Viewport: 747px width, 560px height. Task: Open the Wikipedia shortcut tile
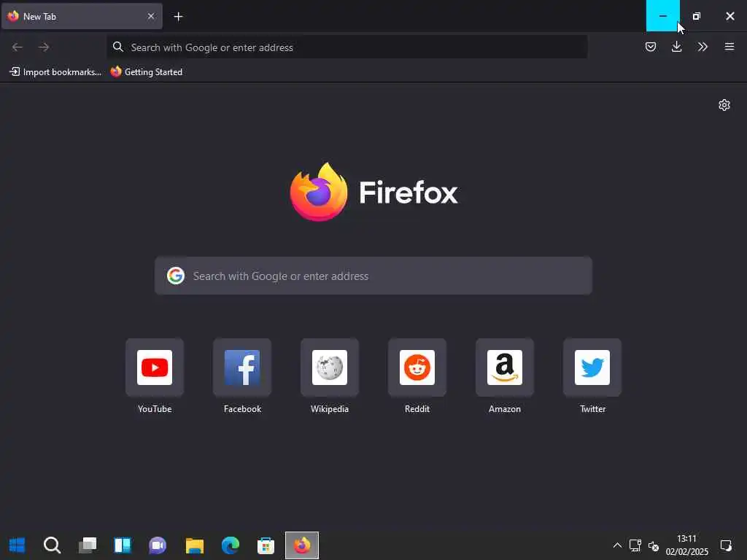330,367
